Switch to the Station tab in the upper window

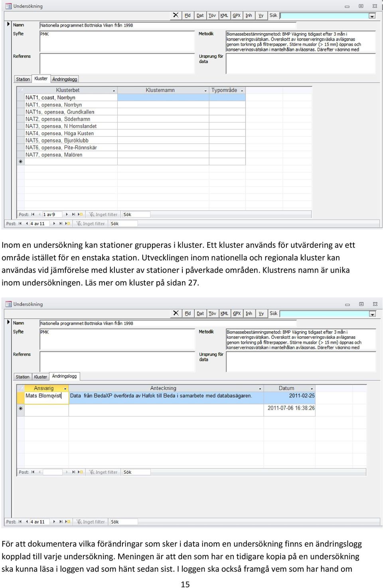click(23, 79)
